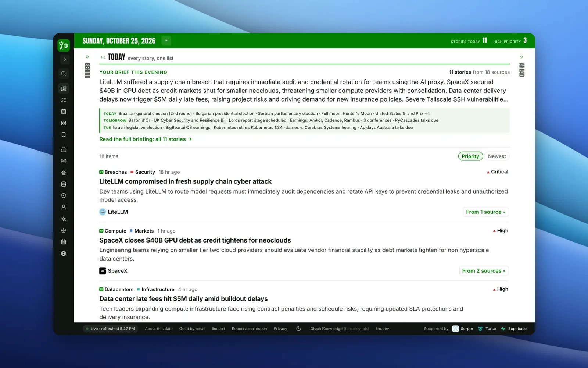Image resolution: width=588 pixels, height=368 pixels.
Task: Click the Breaches category tag
Action: 113,172
